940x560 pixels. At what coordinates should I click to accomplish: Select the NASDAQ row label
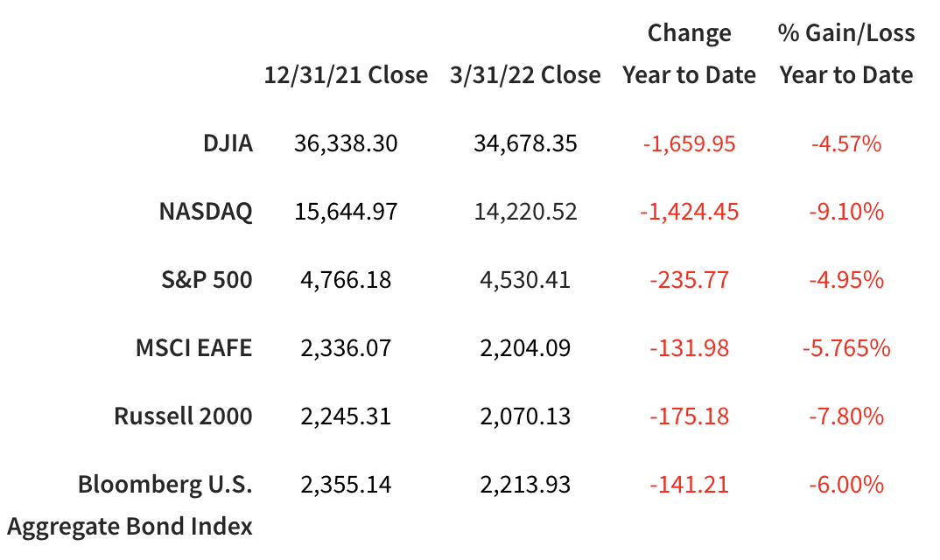pos(206,212)
